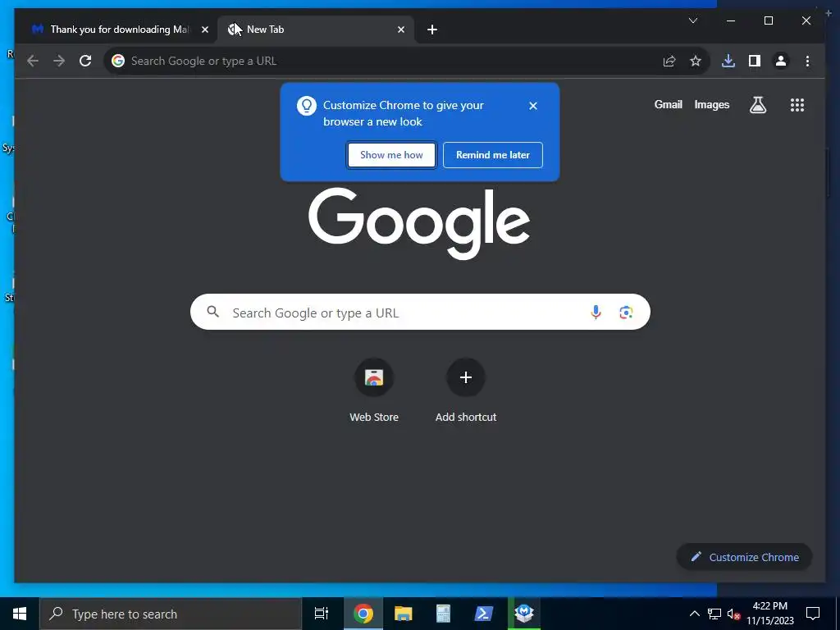Open the profile avatar icon

click(x=781, y=61)
